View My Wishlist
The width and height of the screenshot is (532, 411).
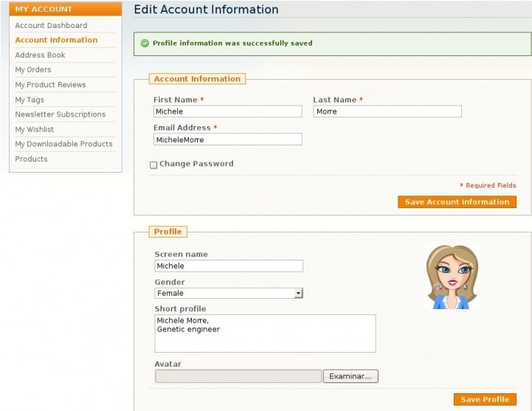tap(35, 129)
